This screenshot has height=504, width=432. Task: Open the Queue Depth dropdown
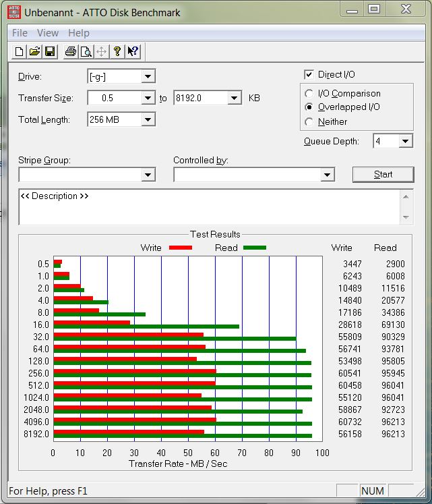[406, 141]
